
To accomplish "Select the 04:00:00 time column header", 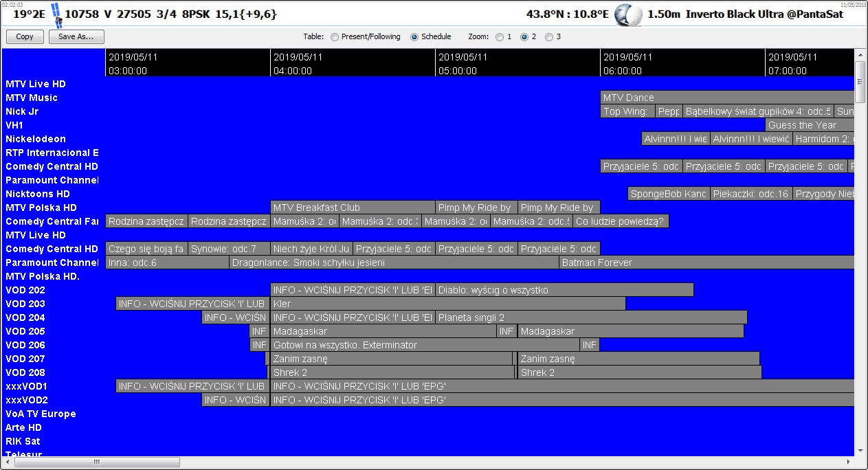I will coord(353,63).
